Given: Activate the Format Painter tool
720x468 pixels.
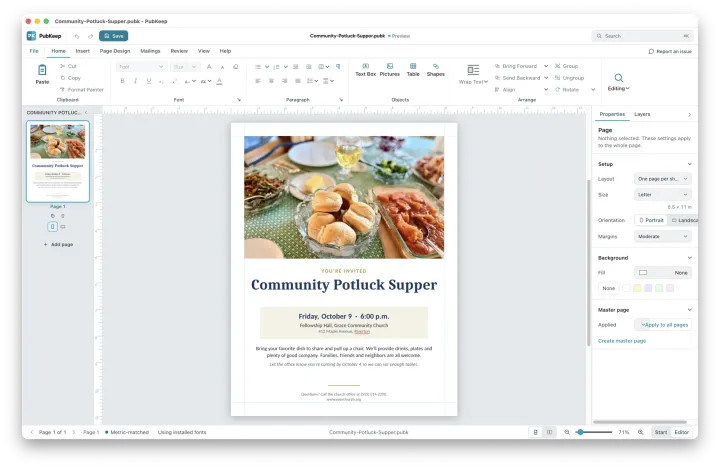Looking at the screenshot, I should 82,90.
